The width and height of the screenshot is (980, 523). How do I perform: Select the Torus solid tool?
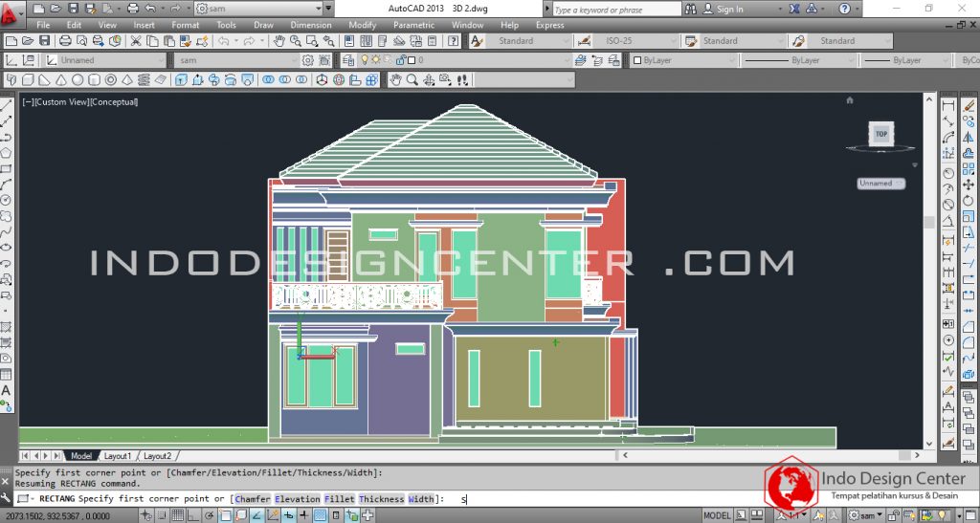111,80
